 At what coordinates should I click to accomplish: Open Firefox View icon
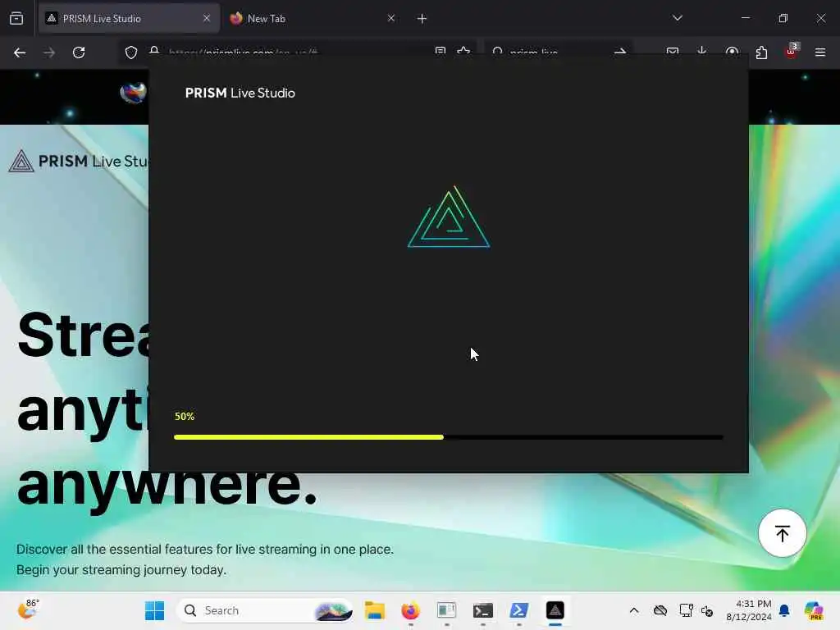tap(16, 19)
